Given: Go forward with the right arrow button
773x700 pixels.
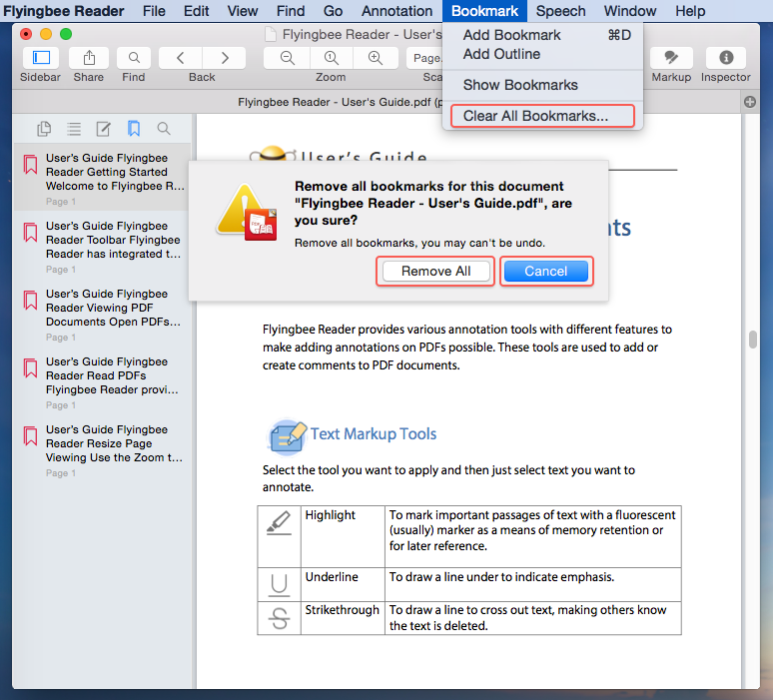Looking at the screenshot, I should point(225,58).
